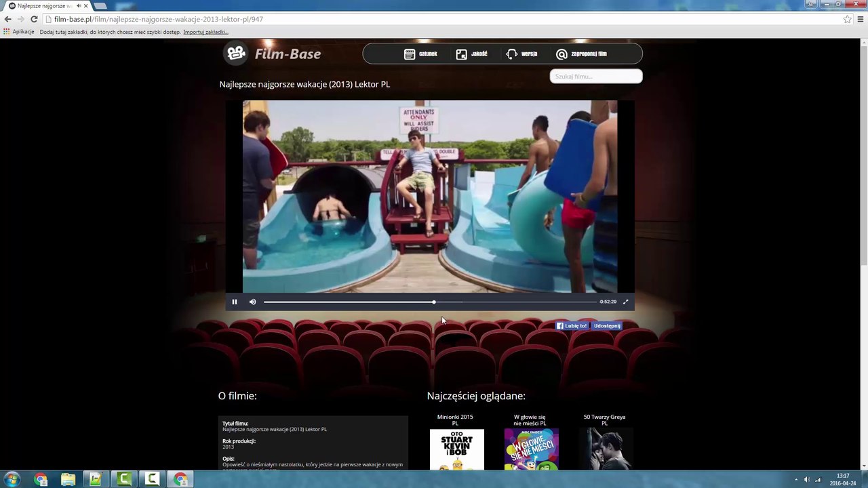Viewport: 868px width, 488px height.
Task: Click the address bar URL
Action: click(159, 19)
